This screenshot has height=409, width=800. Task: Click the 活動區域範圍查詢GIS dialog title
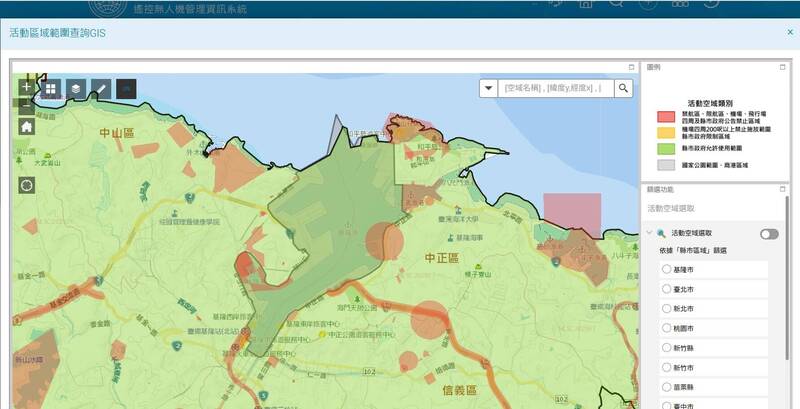click(x=58, y=33)
